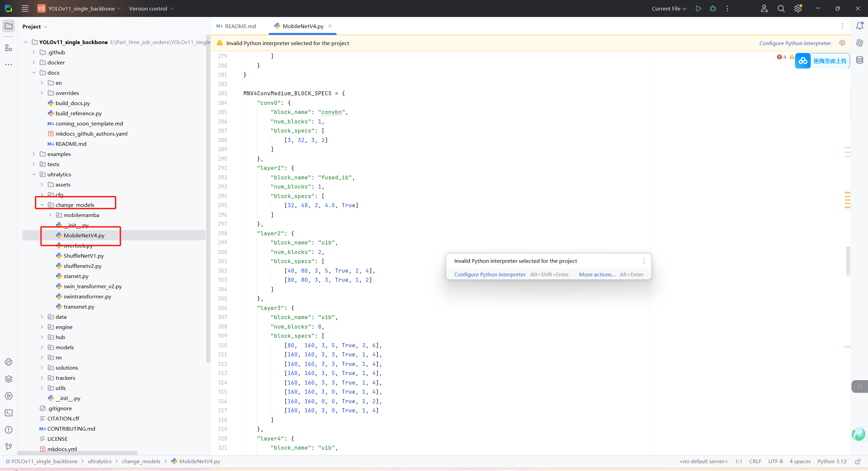This screenshot has height=471, width=868.
Task: Collapse the change_models folder
Action: click(42, 205)
